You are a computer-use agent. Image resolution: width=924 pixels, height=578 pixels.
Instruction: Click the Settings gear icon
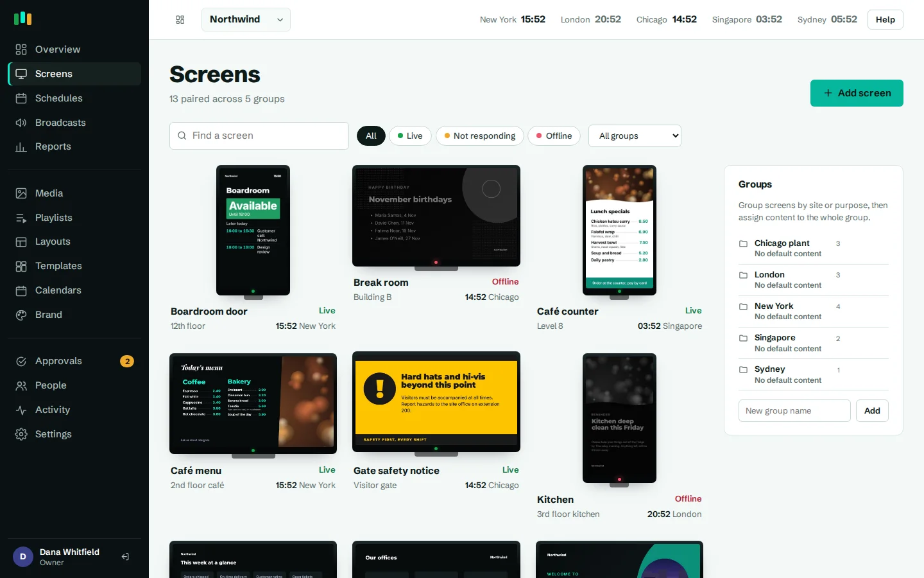pyautogui.click(x=21, y=434)
